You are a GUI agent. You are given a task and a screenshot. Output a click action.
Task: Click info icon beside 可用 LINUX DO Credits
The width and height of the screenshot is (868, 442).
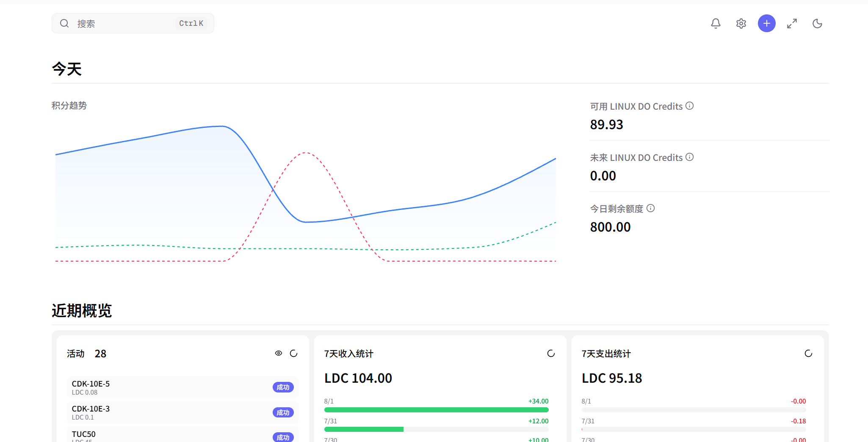690,106
